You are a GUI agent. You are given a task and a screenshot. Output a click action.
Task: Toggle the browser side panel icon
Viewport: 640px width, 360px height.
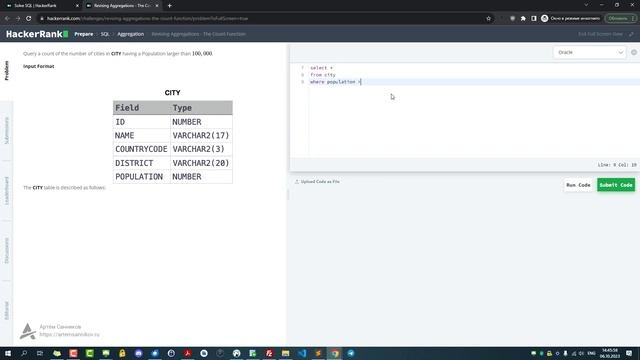point(534,18)
